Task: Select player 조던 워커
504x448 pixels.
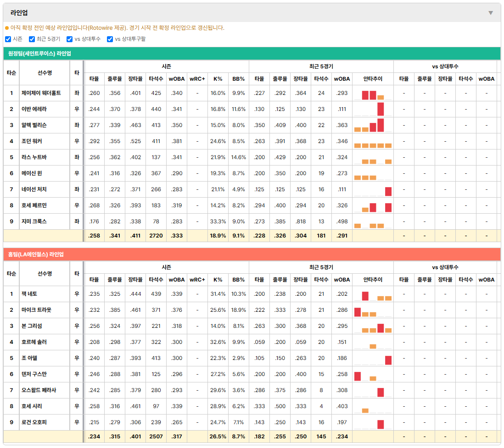Action: 32,141
